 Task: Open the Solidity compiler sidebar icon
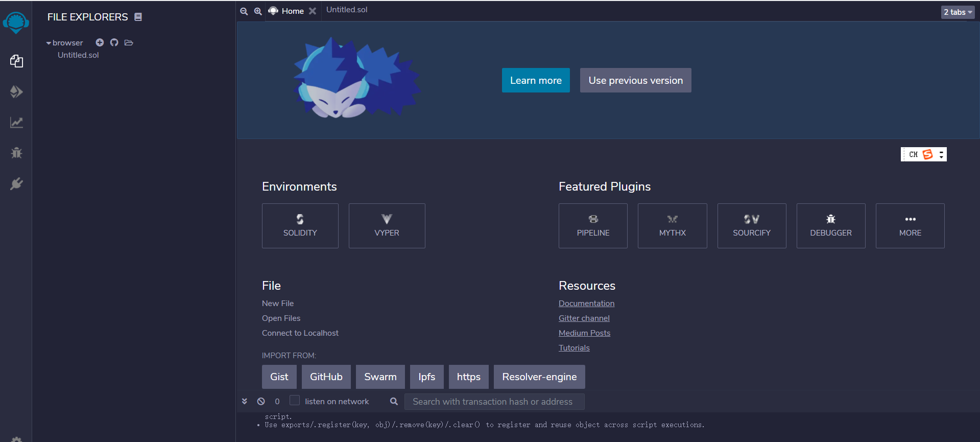click(16, 92)
